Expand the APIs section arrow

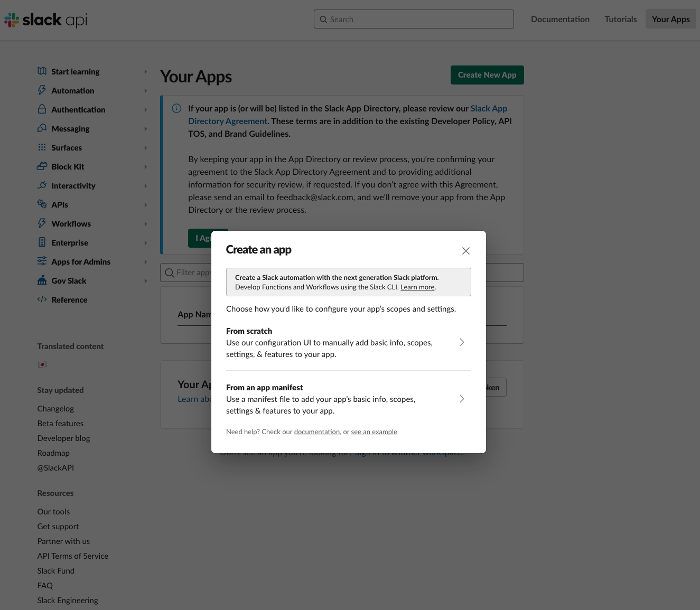(x=145, y=205)
